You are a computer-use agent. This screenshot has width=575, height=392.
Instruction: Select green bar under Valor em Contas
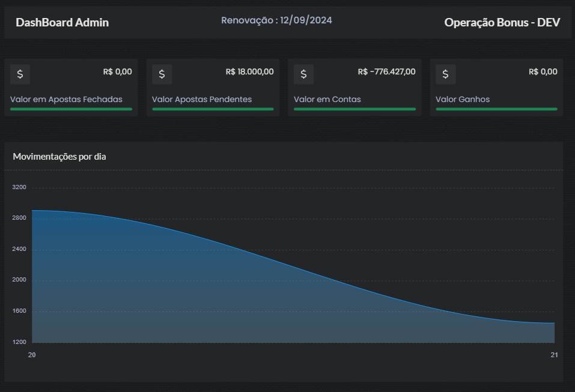click(354, 109)
